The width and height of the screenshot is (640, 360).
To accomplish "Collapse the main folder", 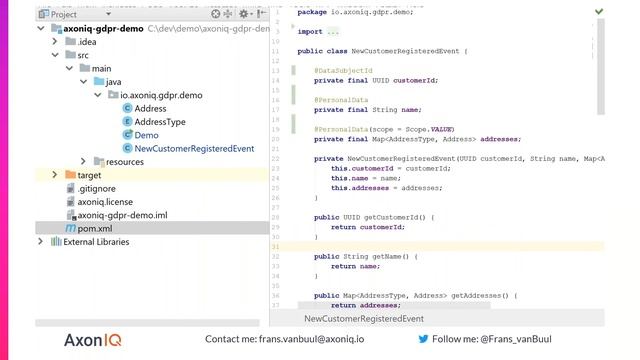I will point(69,68).
